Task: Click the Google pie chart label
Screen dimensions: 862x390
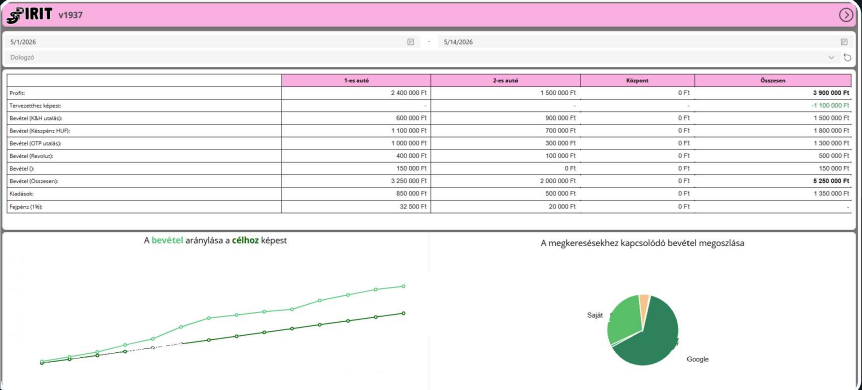Action: [698, 359]
